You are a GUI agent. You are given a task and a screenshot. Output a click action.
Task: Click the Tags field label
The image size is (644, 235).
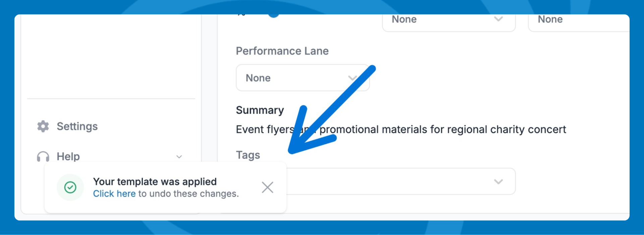(x=248, y=155)
